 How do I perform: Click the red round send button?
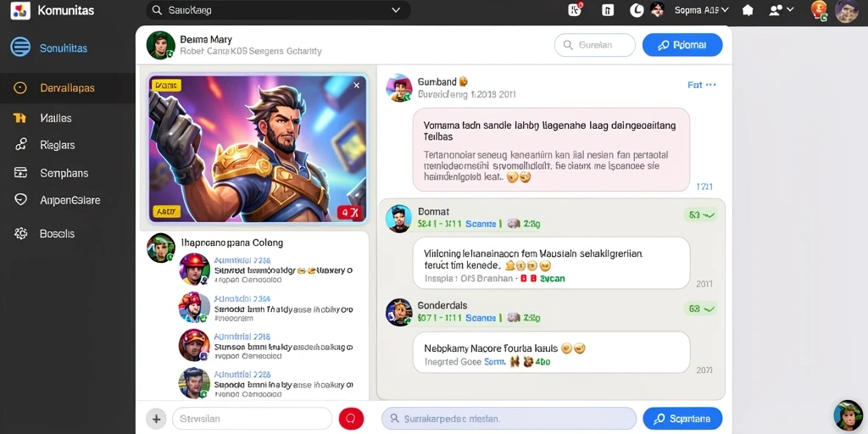point(351,419)
